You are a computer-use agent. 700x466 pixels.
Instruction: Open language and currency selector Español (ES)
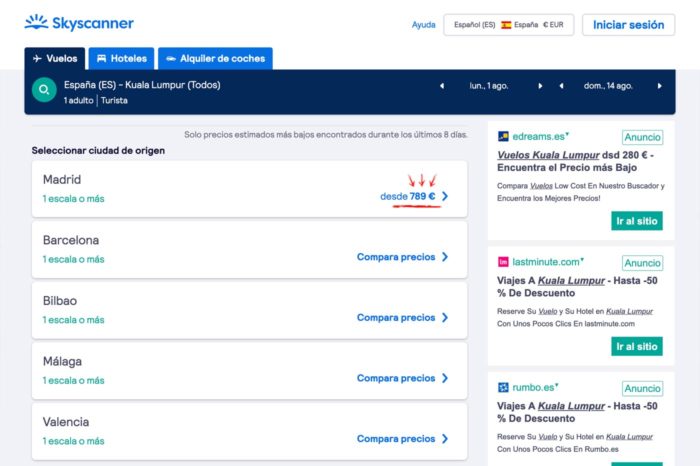[508, 25]
